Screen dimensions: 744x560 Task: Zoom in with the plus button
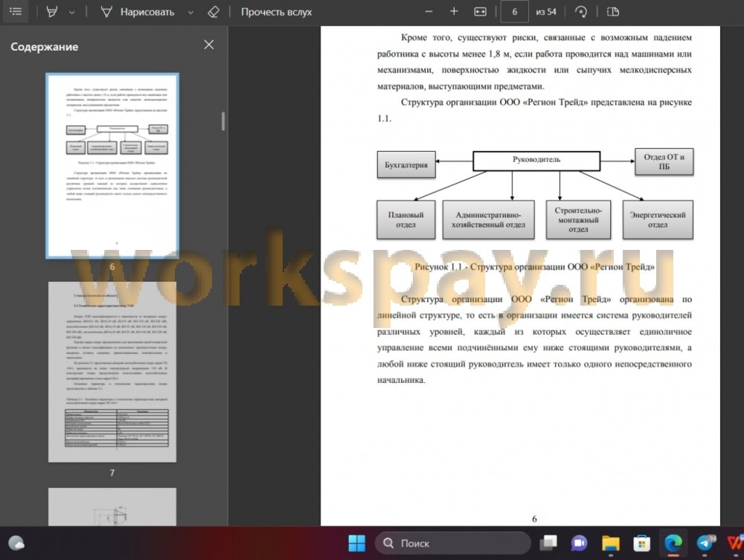coord(454,12)
